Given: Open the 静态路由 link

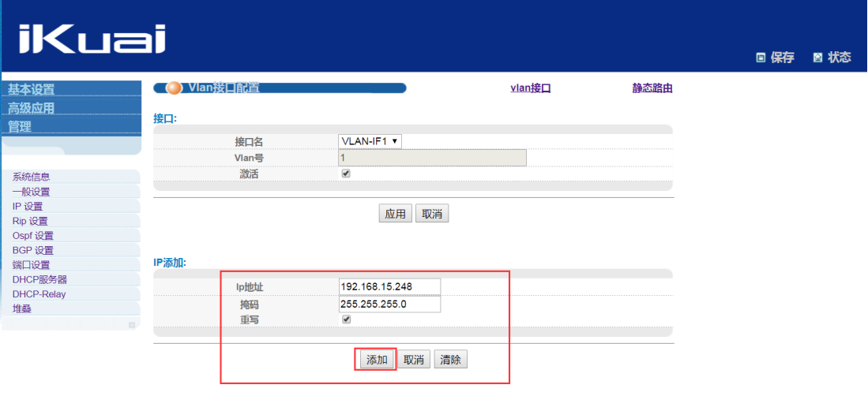Looking at the screenshot, I should (652, 88).
